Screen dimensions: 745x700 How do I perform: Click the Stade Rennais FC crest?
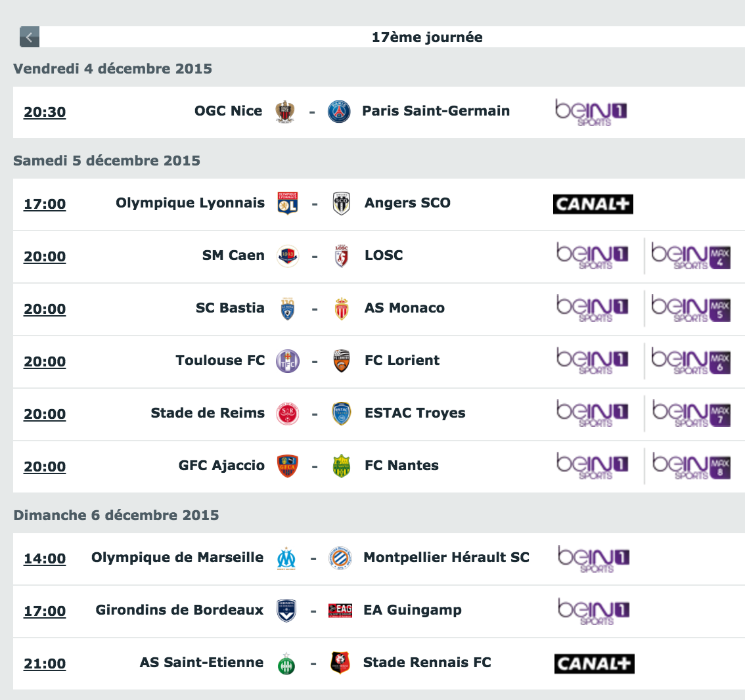coord(340,663)
